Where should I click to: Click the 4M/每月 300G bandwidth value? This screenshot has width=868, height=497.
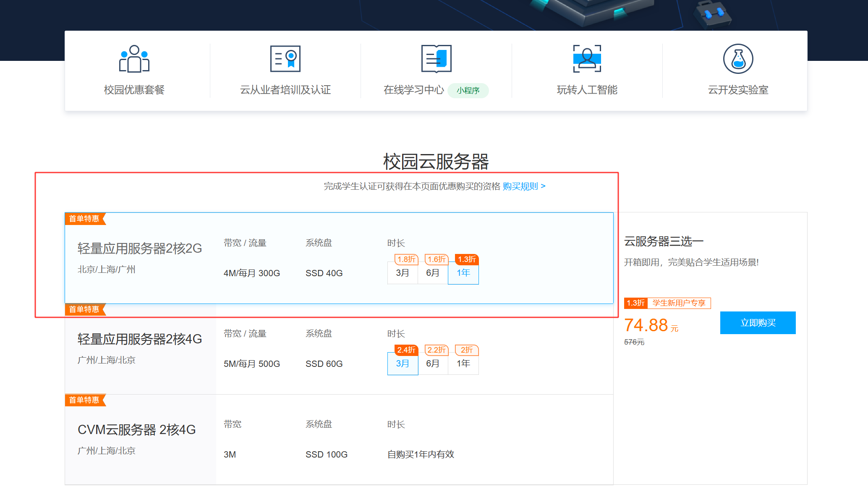[x=252, y=273]
